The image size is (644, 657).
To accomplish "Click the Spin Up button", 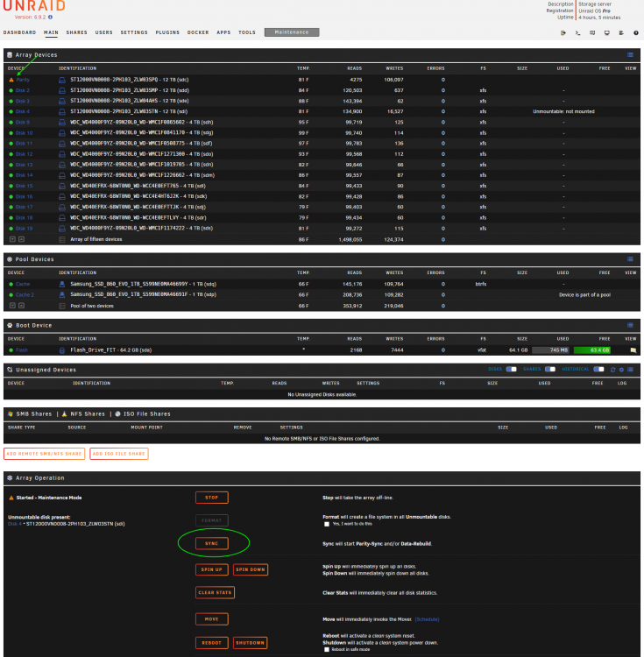I will (211, 570).
